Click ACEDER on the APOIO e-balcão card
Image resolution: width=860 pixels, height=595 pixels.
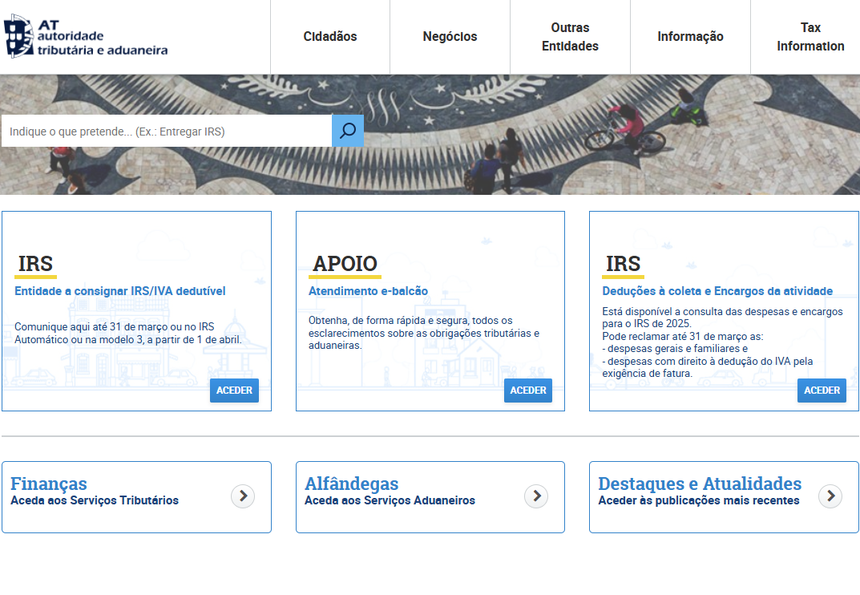point(528,390)
